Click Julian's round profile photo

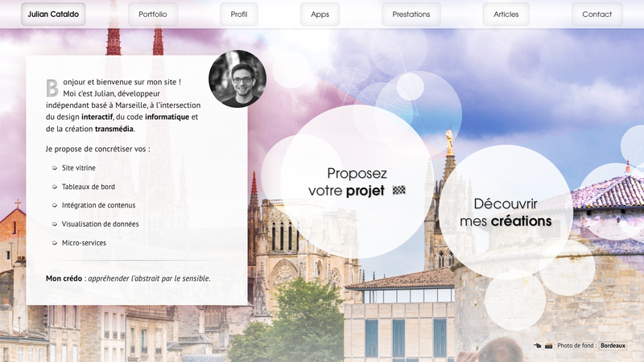click(237, 79)
